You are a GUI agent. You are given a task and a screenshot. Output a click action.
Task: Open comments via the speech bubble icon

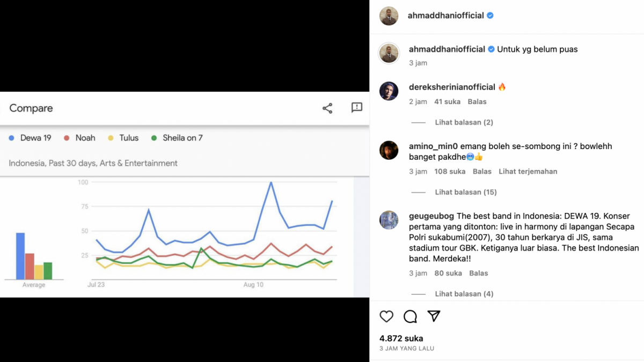pyautogui.click(x=410, y=316)
